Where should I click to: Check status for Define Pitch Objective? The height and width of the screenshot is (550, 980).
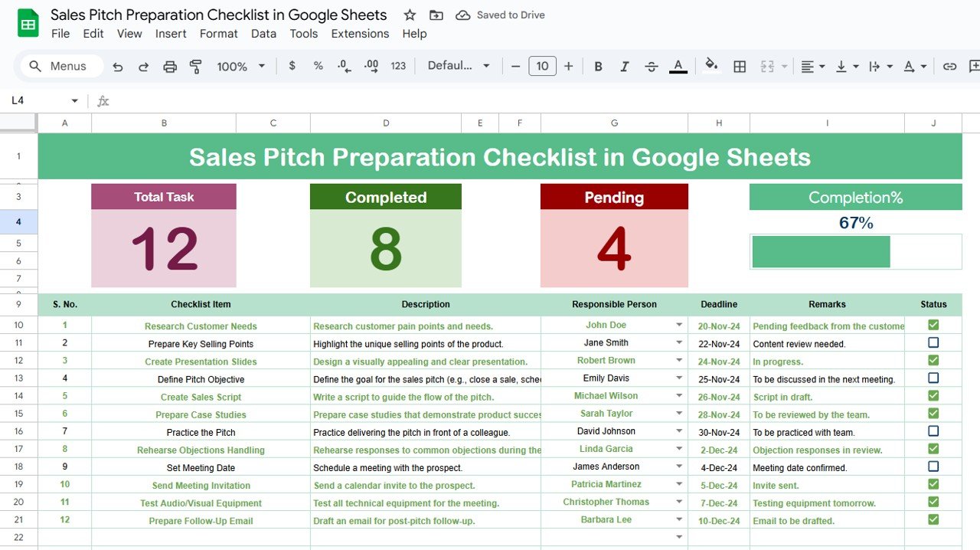coord(933,378)
